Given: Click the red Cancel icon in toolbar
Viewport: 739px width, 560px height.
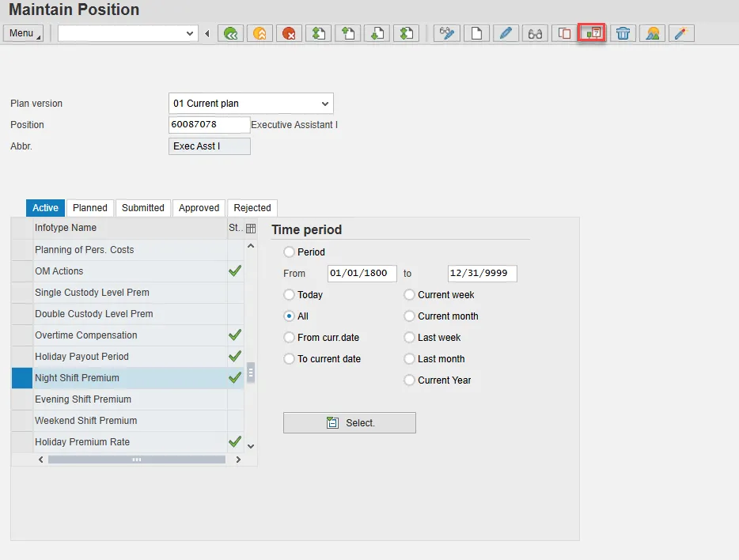Looking at the screenshot, I should point(290,33).
